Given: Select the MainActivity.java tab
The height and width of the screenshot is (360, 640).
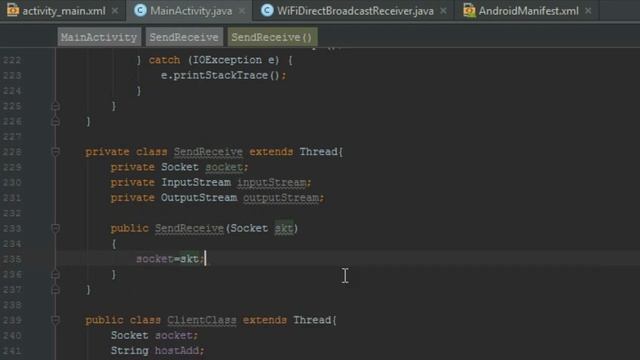Looking at the screenshot, I should 191,11.
